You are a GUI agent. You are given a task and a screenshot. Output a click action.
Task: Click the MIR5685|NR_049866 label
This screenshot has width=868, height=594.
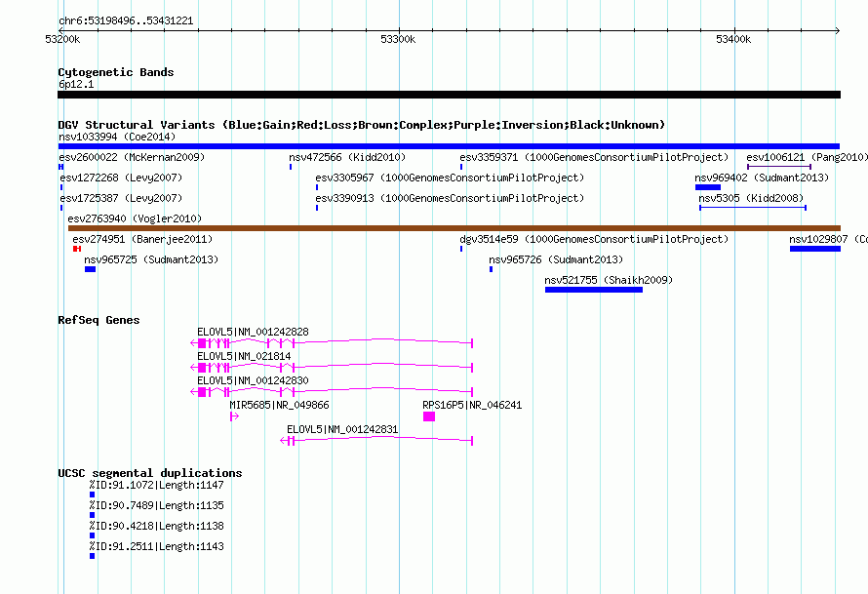280,405
